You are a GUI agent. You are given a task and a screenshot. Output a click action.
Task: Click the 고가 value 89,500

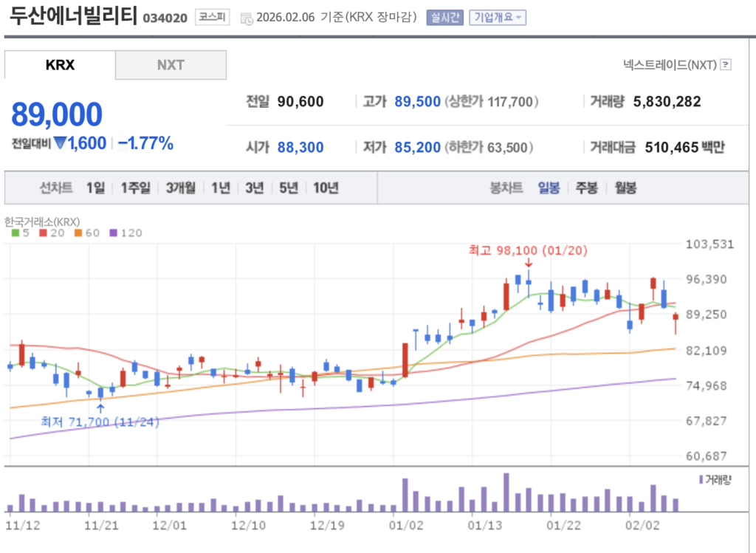click(x=418, y=102)
